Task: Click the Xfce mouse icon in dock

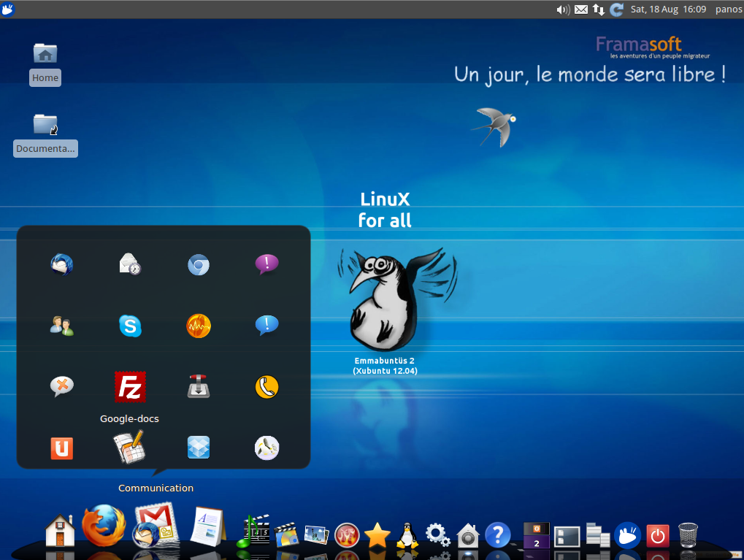Action: tap(627, 535)
